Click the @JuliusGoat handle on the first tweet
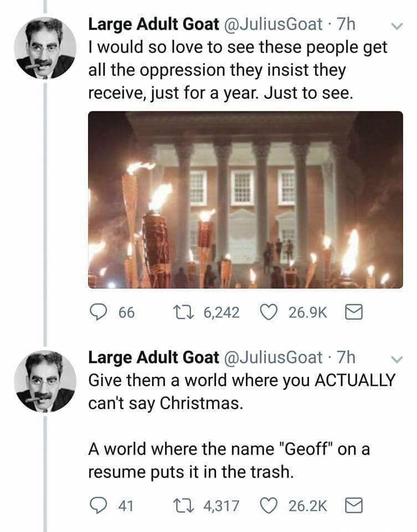This screenshot has width=417, height=532. point(274,23)
